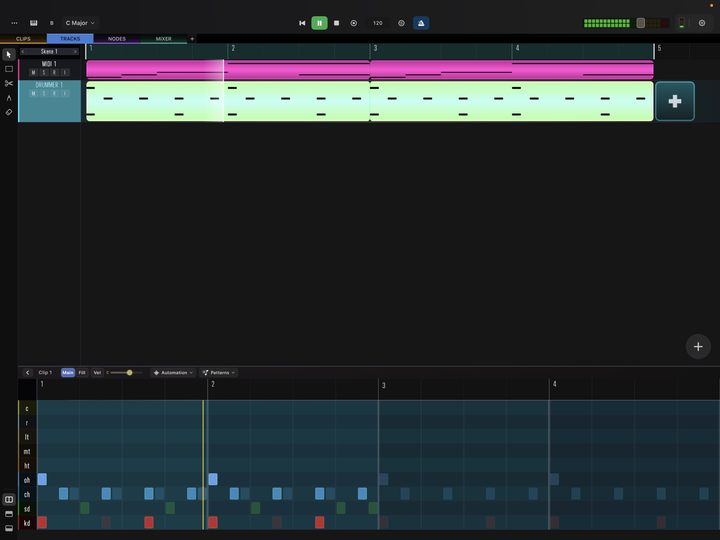Toggle bottom panel layout icon
Screen dimensions: 720x540
click(x=9, y=529)
